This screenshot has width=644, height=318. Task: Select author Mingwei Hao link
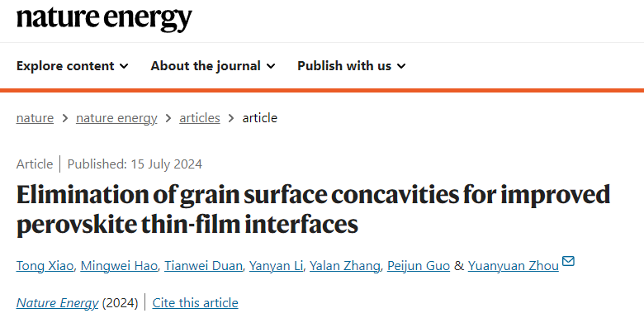119,266
